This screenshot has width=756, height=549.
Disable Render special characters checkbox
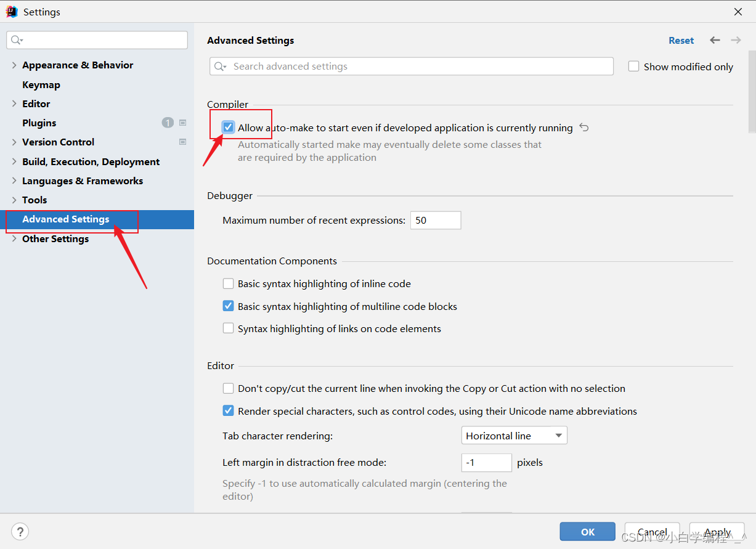click(x=229, y=411)
